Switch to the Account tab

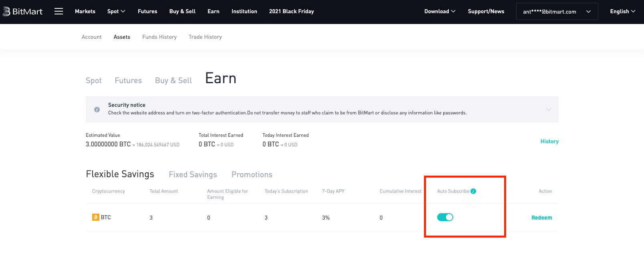pos(92,37)
